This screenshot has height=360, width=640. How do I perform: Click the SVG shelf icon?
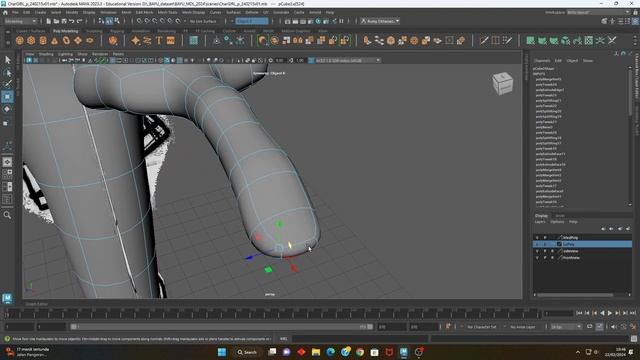(171, 40)
